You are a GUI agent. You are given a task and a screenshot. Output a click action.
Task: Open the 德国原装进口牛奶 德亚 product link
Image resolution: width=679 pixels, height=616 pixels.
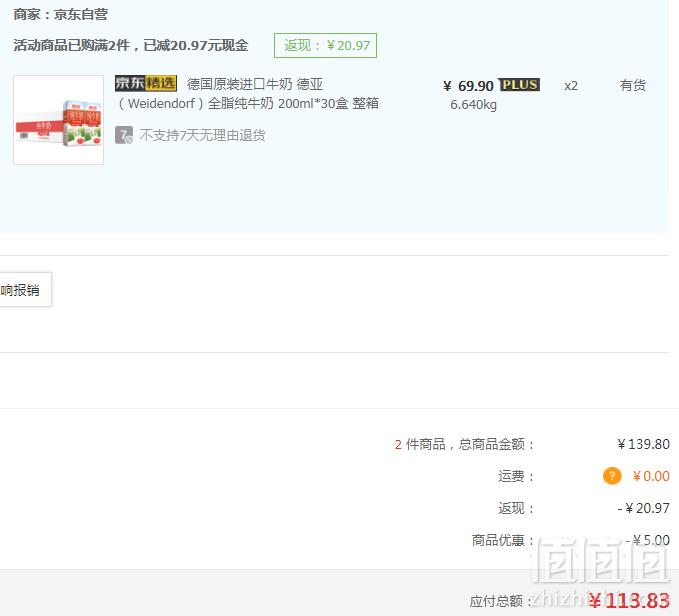(255, 84)
